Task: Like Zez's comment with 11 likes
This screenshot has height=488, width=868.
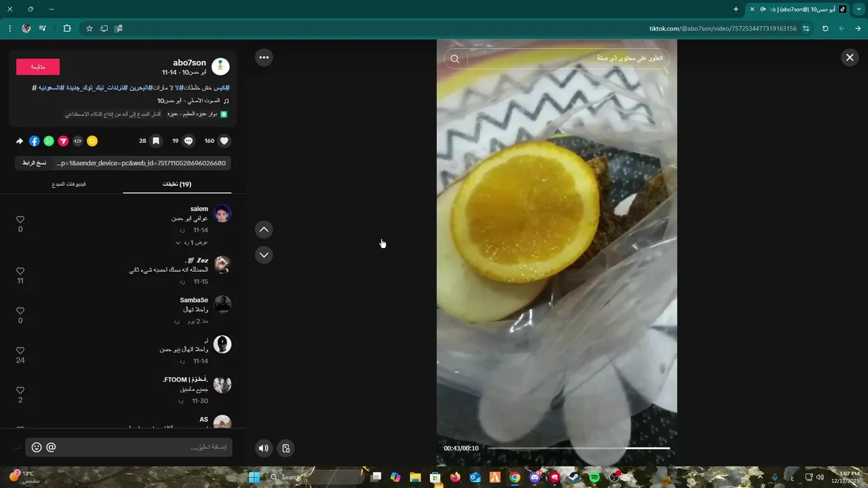Action: pos(20,271)
